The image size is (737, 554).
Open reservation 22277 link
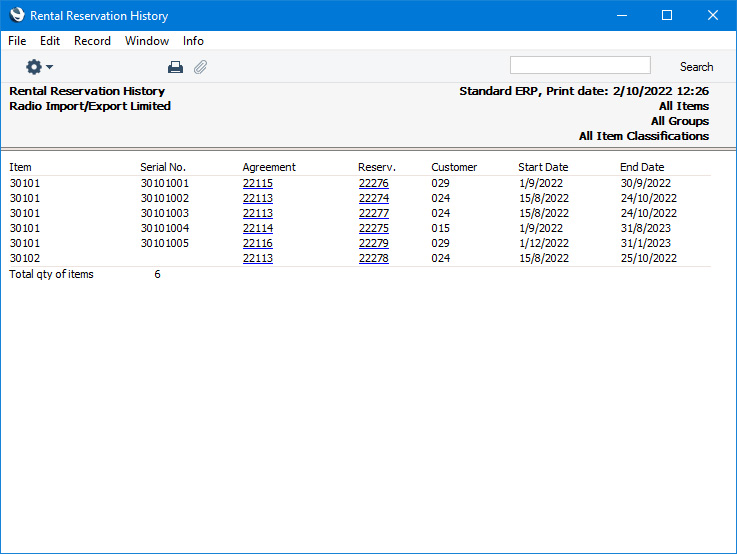(x=374, y=213)
